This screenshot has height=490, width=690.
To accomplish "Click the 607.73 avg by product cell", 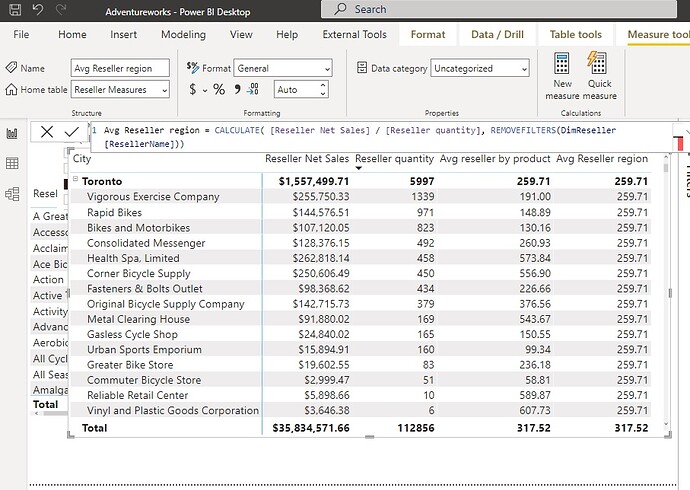I will tap(535, 410).
